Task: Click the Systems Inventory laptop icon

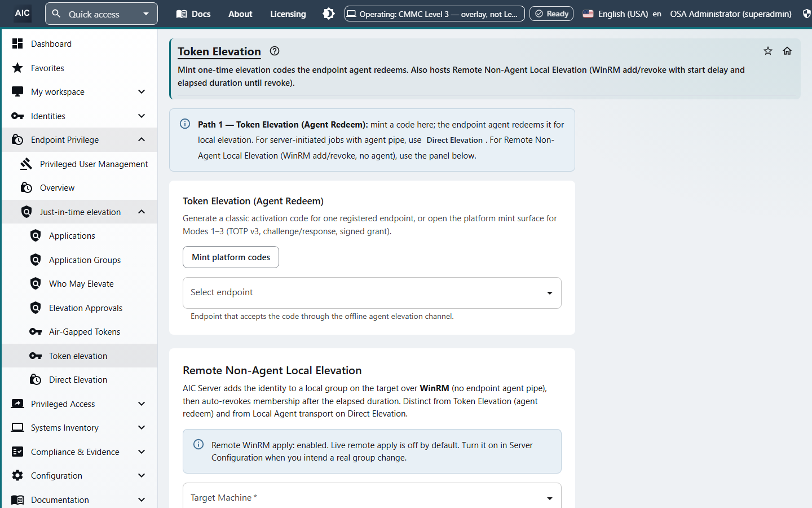Action: pyautogui.click(x=17, y=427)
